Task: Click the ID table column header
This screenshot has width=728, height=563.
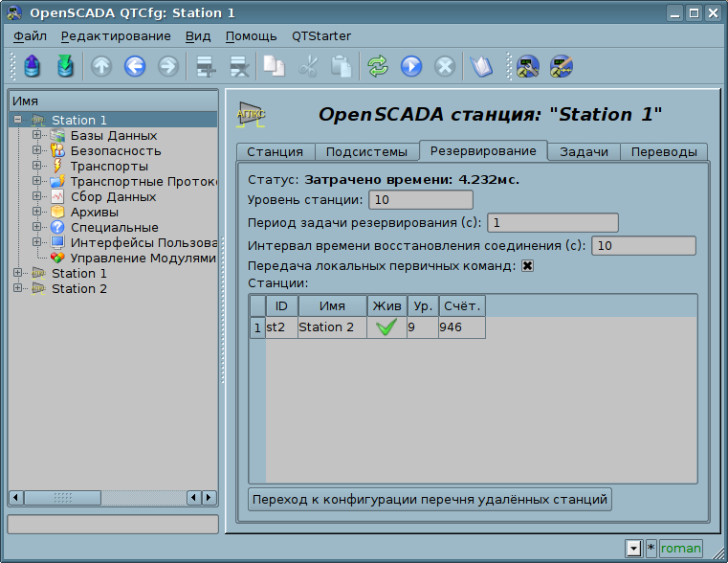Action: coord(282,306)
